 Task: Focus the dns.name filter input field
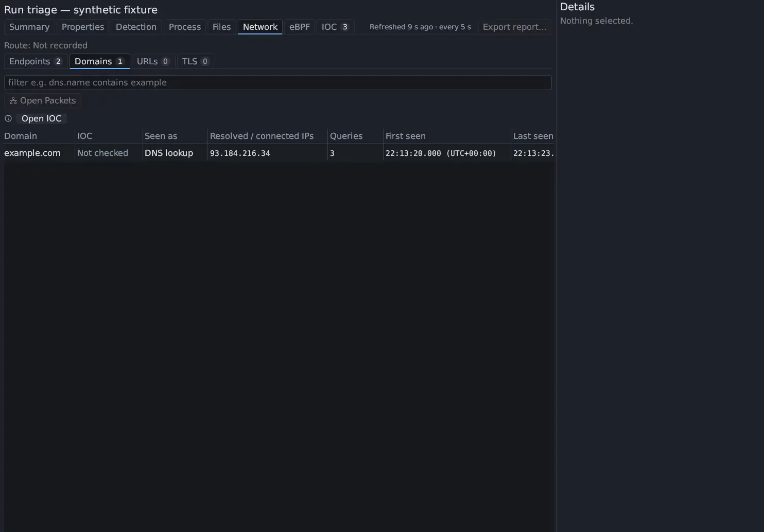click(278, 82)
